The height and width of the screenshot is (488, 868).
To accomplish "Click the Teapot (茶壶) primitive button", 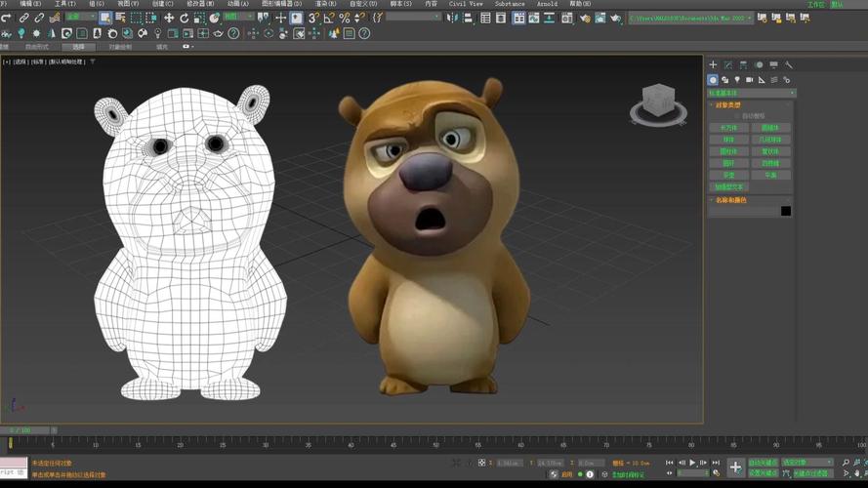I will point(729,175).
